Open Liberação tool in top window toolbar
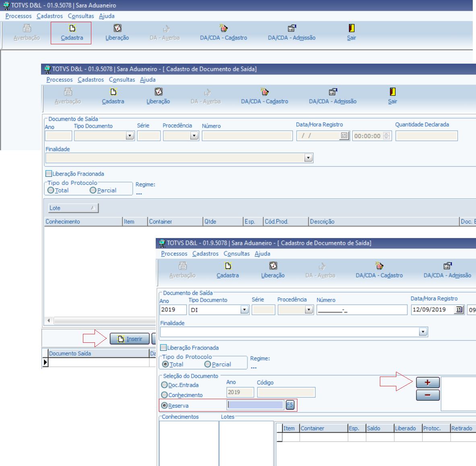476x466 pixels. pyautogui.click(x=117, y=33)
